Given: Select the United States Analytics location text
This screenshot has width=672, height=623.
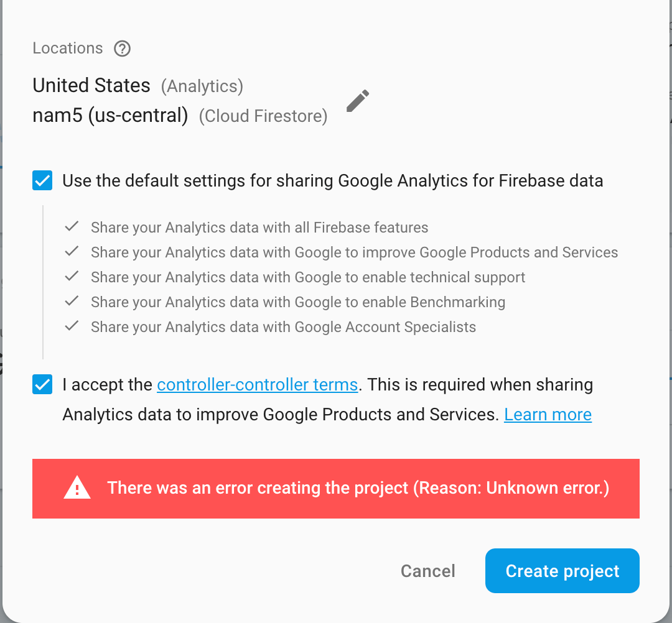Looking at the screenshot, I should [x=91, y=86].
